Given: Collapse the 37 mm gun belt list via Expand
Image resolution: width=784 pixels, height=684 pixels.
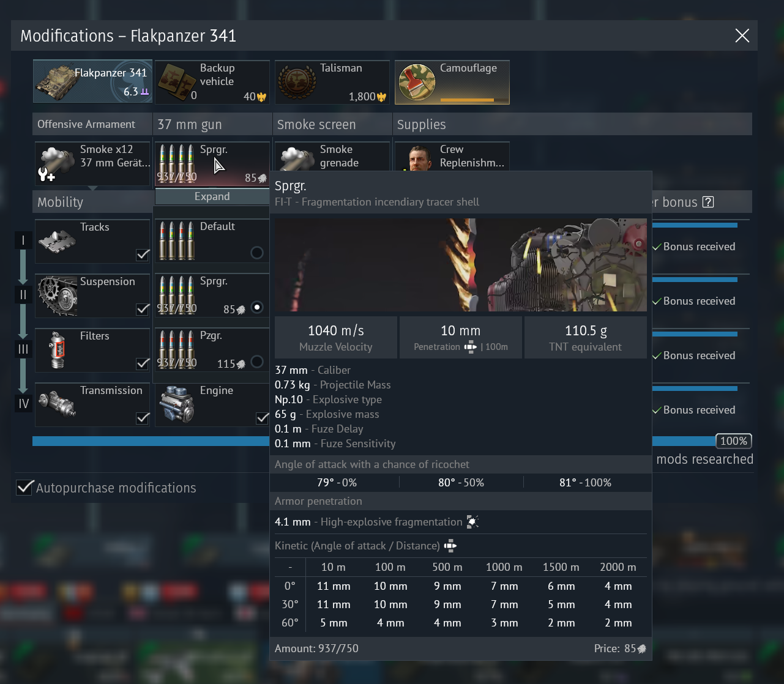Looking at the screenshot, I should [x=212, y=196].
